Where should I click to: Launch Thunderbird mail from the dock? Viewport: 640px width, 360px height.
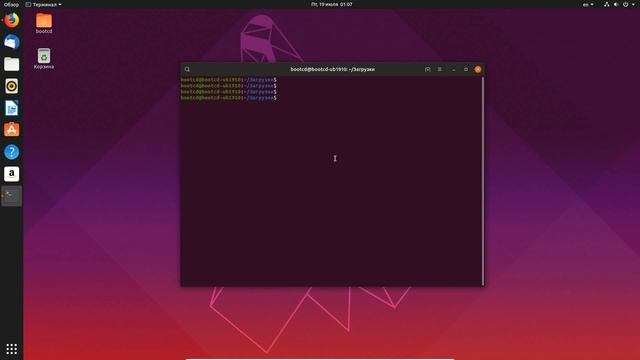click(11, 42)
